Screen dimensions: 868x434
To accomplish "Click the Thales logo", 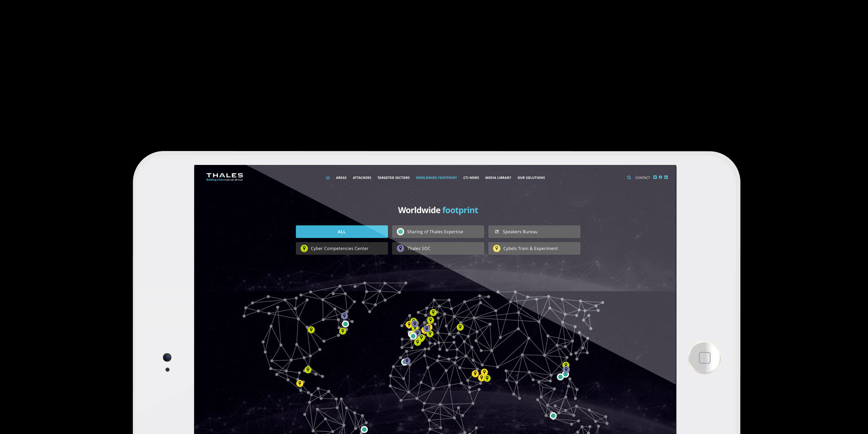I will [x=224, y=177].
